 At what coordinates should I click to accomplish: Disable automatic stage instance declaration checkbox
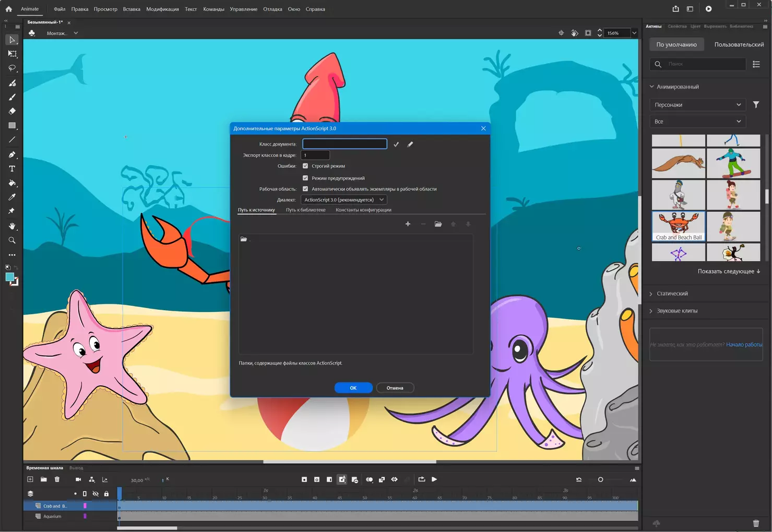pyautogui.click(x=305, y=189)
